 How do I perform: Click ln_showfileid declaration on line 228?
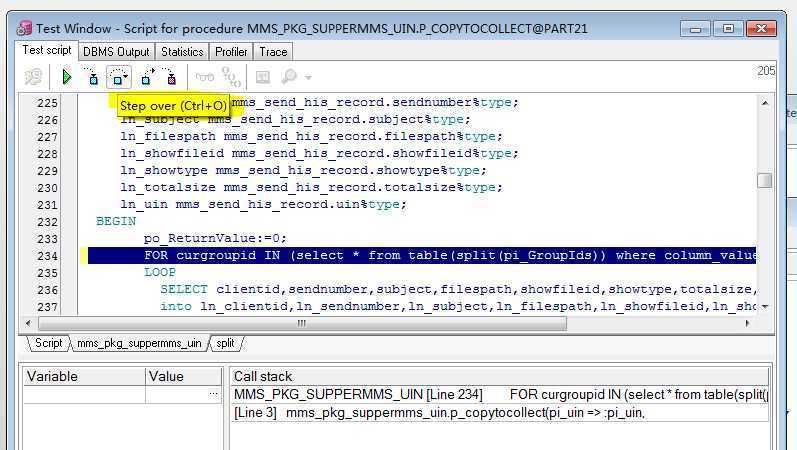(319, 153)
